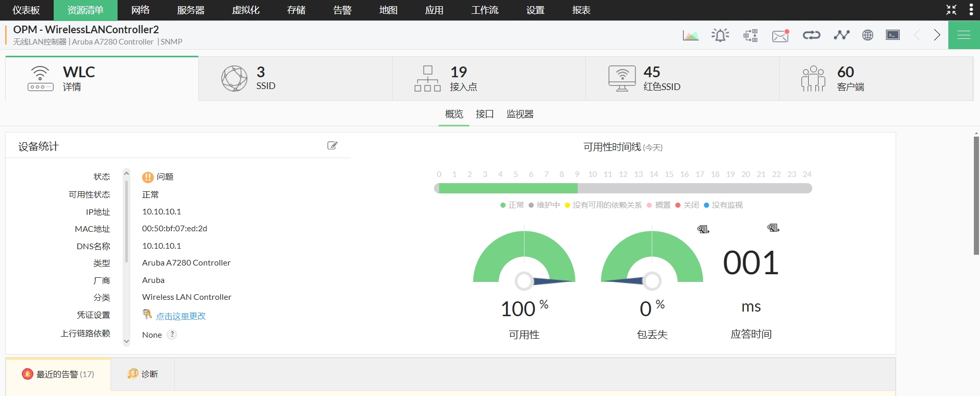This screenshot has width=980, height=396.
Task: Click the line chart nodes icon
Action: pos(841,35)
